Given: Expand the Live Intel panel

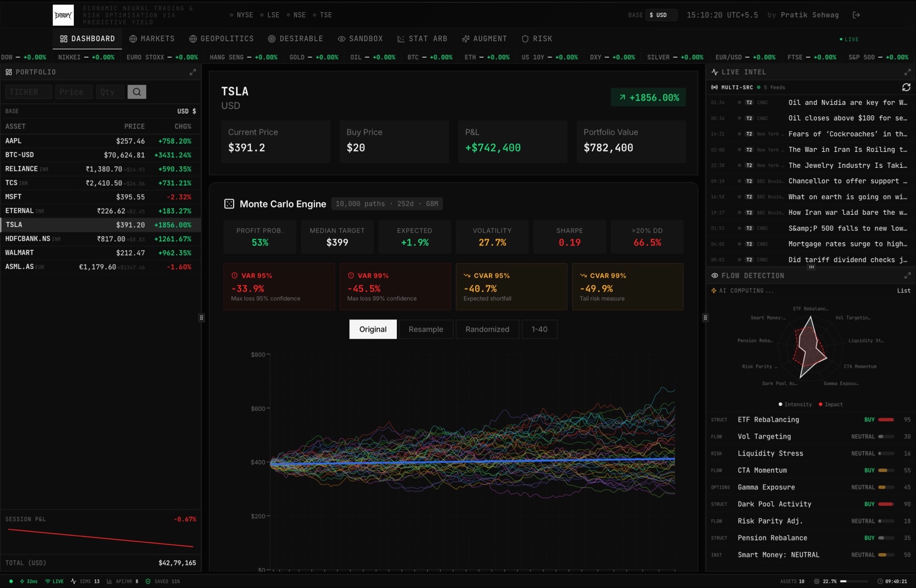Looking at the screenshot, I should pos(907,72).
